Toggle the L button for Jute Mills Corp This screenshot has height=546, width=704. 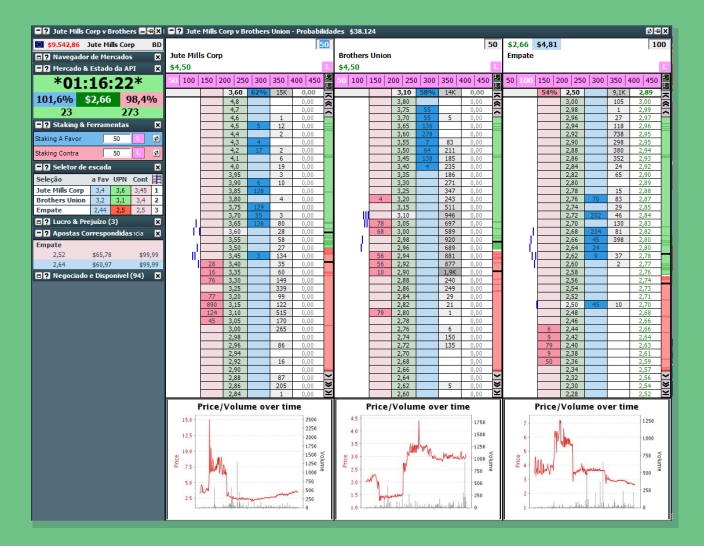pos(327,67)
